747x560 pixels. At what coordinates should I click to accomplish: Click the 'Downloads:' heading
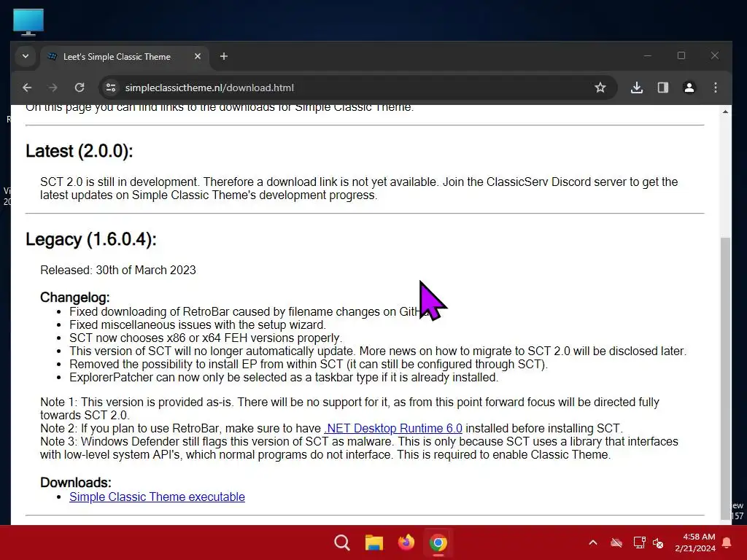coord(76,483)
